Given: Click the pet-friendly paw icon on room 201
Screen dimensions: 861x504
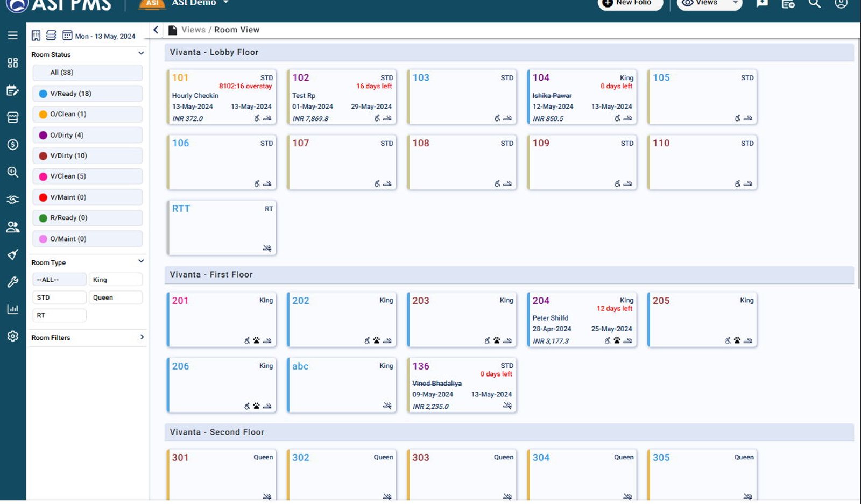Looking at the screenshot, I should [x=256, y=340].
